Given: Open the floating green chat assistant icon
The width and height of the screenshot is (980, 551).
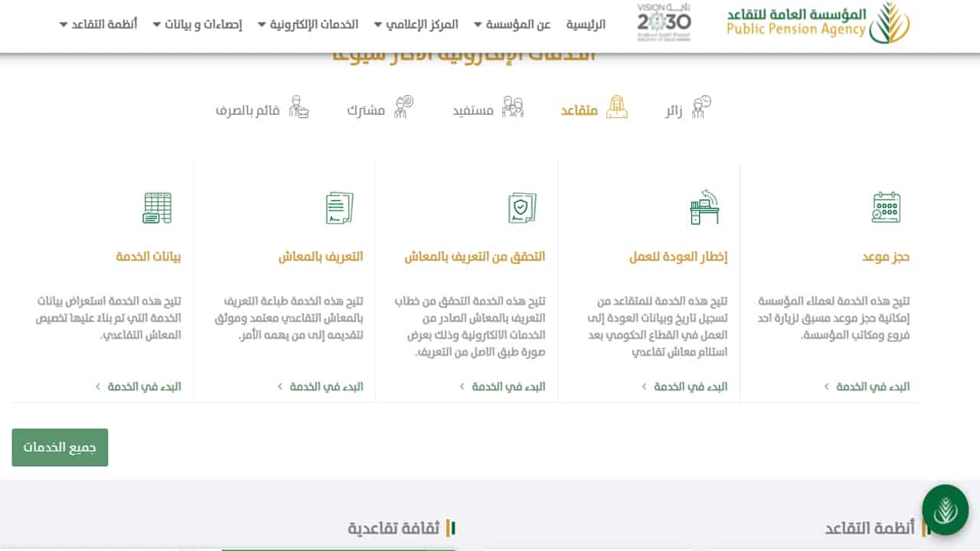Looking at the screenshot, I should click(945, 509).
